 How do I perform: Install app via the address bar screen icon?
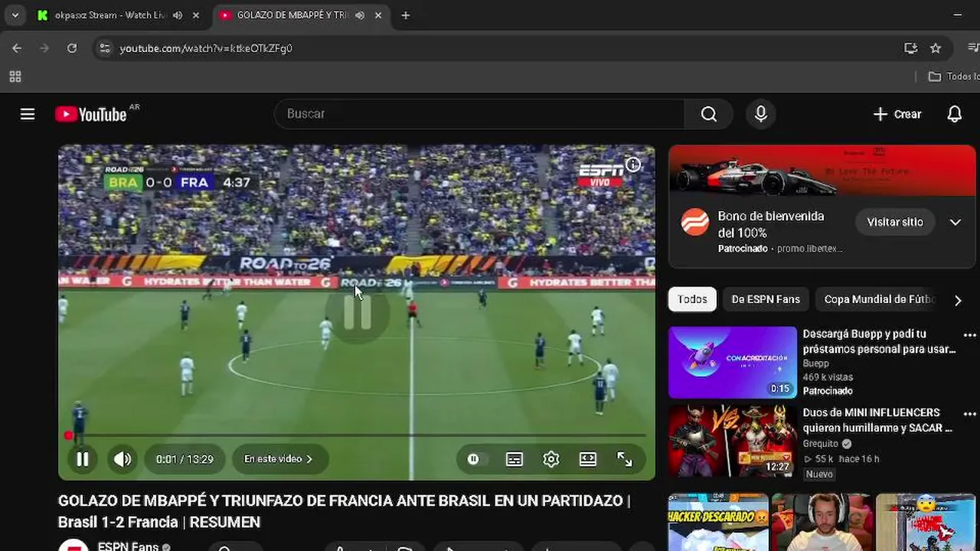910,48
